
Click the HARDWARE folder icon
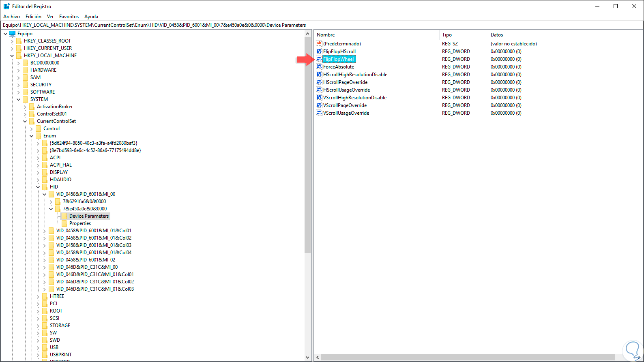(25, 70)
